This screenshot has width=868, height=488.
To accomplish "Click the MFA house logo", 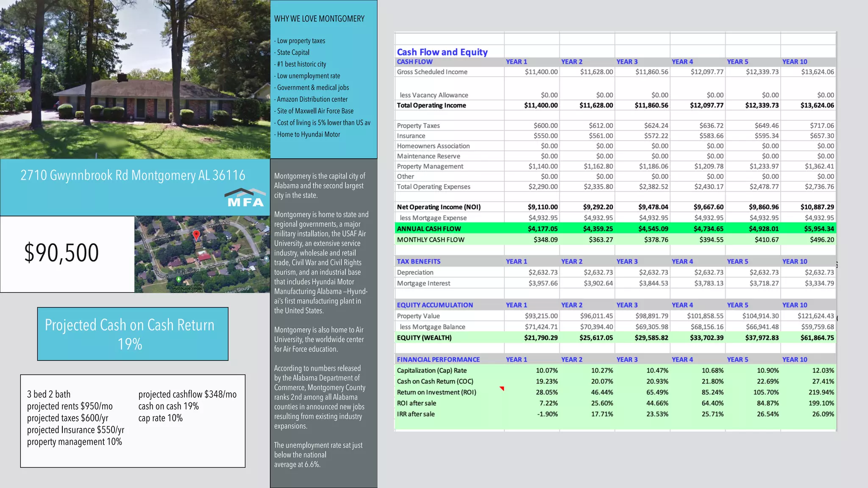I will coord(245,197).
